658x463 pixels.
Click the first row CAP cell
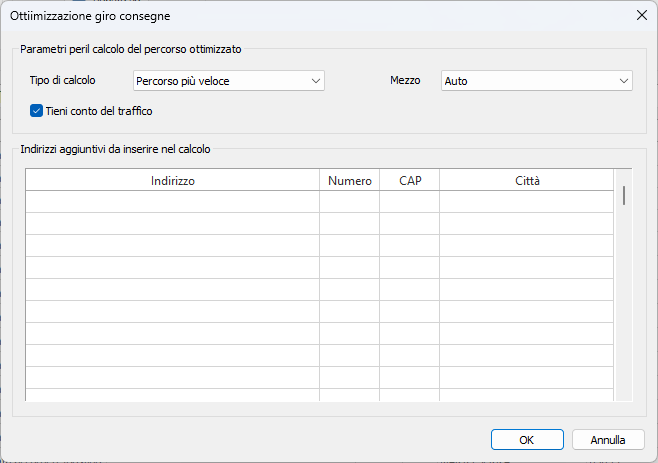tap(409, 202)
